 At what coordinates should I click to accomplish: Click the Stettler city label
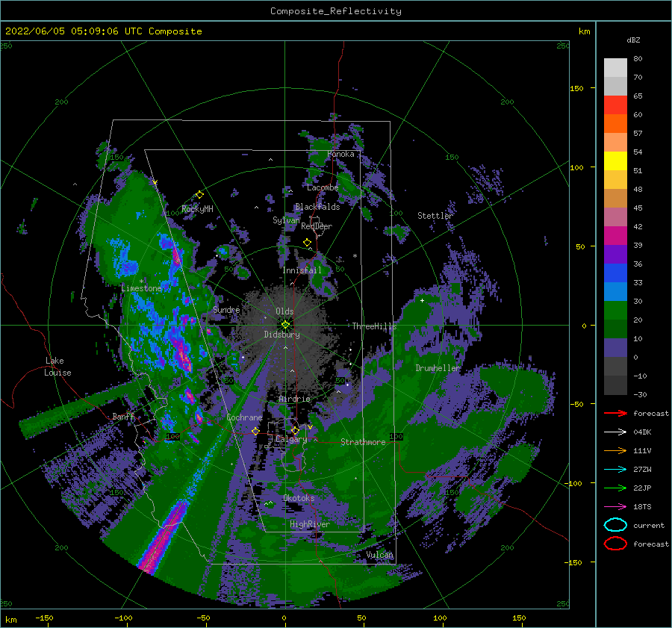(435, 216)
